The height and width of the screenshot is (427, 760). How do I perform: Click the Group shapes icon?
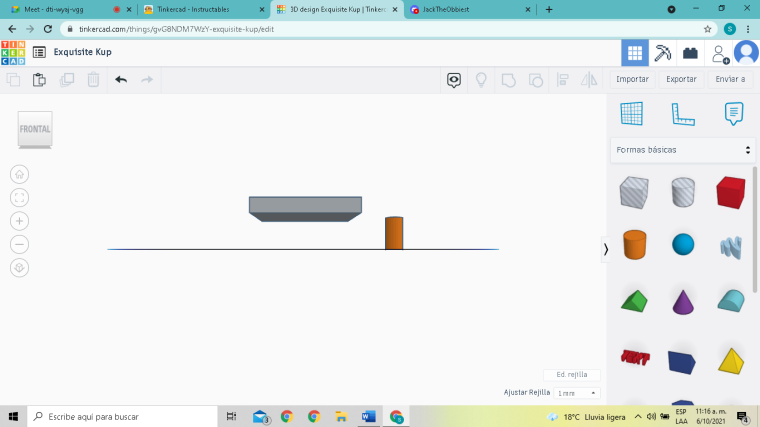508,80
